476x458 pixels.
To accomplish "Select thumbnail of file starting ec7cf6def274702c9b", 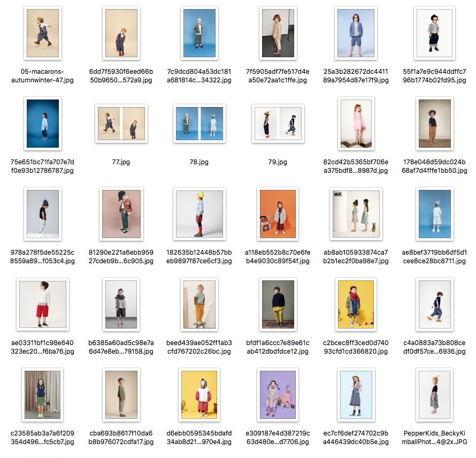I will point(356,395).
